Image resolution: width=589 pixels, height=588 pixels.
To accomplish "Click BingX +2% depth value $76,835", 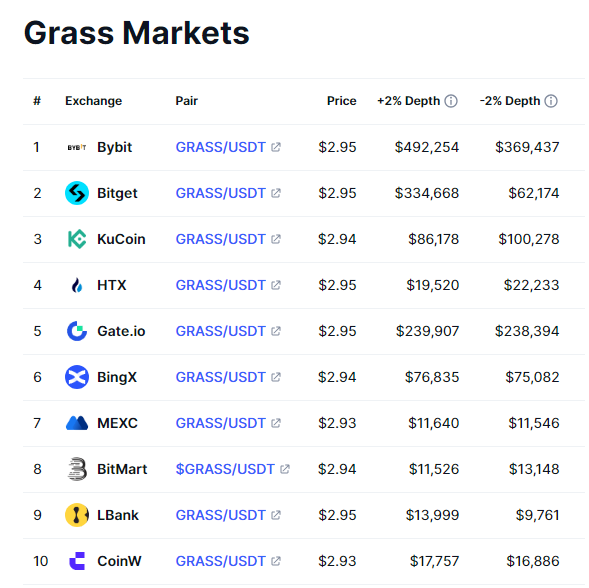I will [432, 377].
